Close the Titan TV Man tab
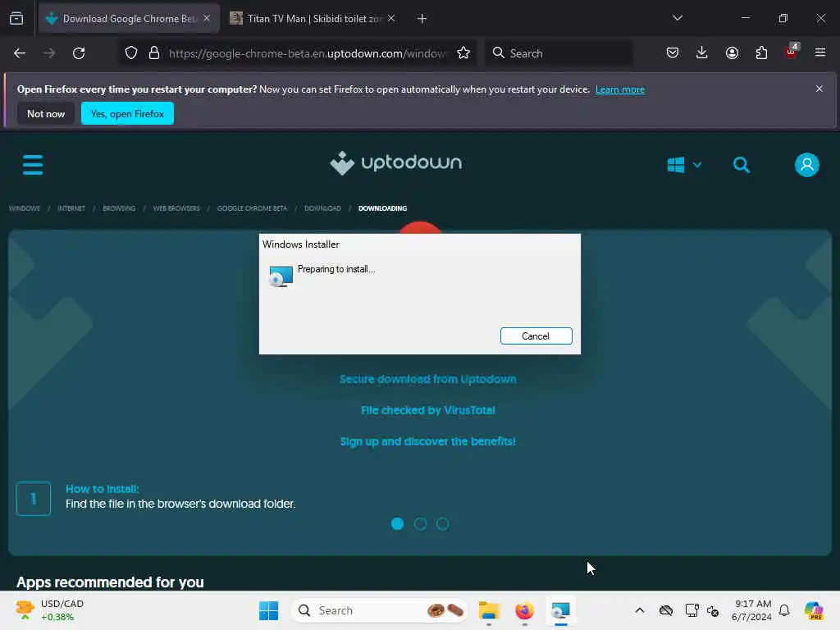 [391, 19]
